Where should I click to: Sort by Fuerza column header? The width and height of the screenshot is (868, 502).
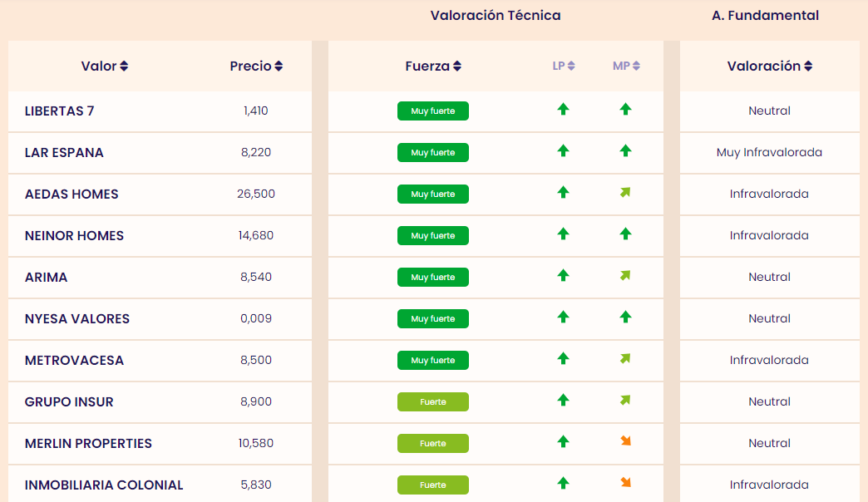coord(433,66)
